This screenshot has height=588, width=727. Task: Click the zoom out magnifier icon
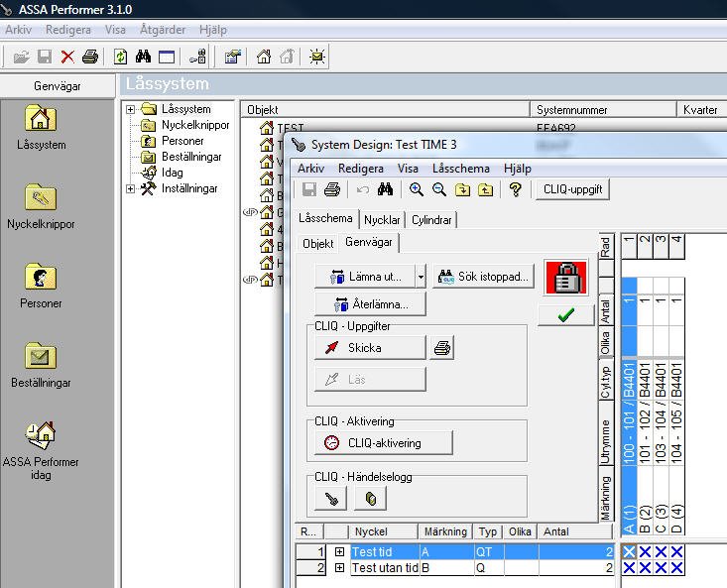pyautogui.click(x=438, y=190)
